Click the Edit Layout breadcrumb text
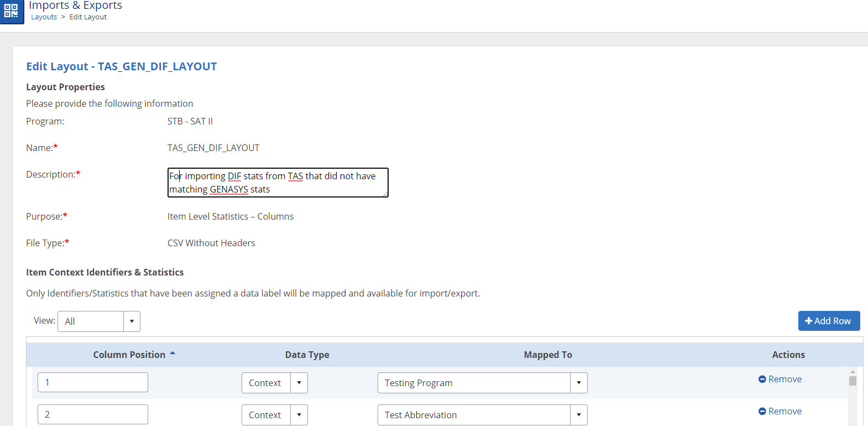The width and height of the screenshot is (868, 426). 88,17
